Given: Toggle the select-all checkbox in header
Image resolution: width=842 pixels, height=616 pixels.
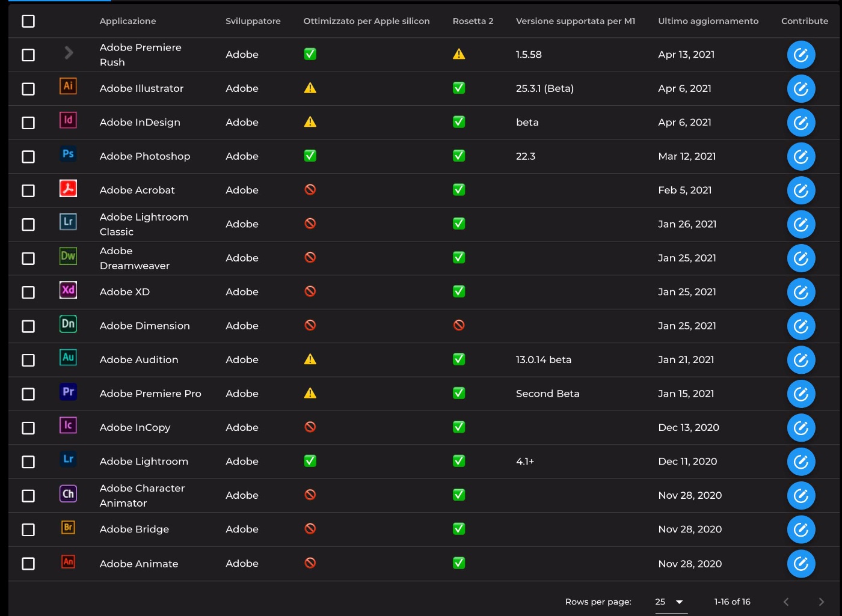Looking at the screenshot, I should (28, 21).
